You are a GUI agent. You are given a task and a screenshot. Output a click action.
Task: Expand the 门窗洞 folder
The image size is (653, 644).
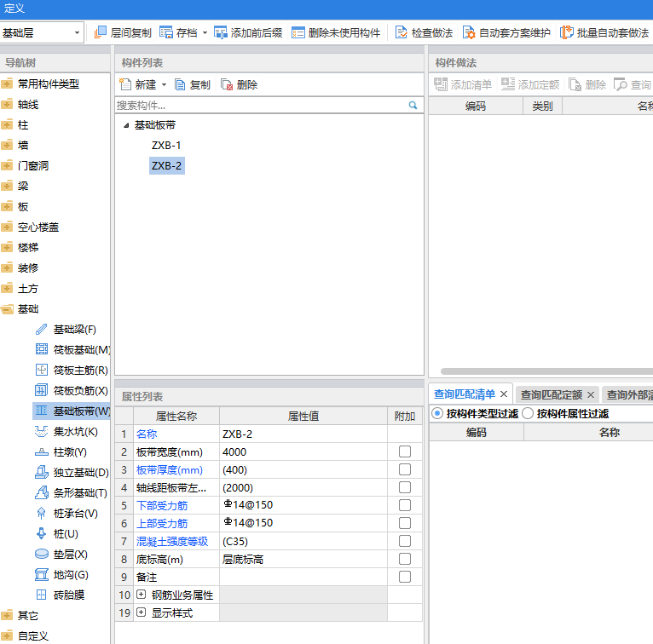pos(7,165)
